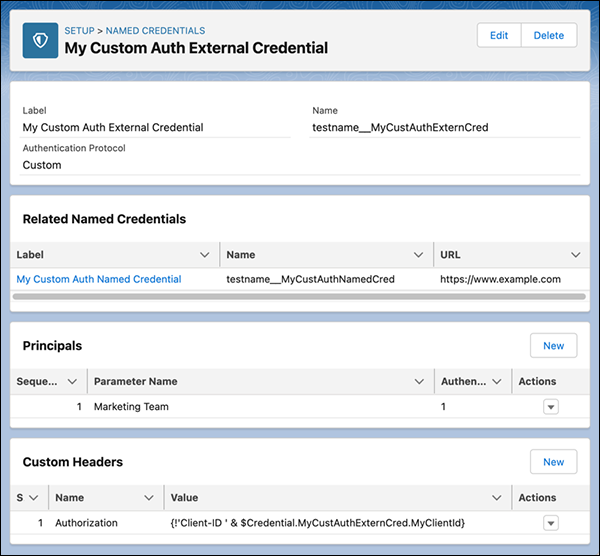Open the S column chevron in Custom Headers
The height and width of the screenshot is (556, 600).
(x=34, y=497)
